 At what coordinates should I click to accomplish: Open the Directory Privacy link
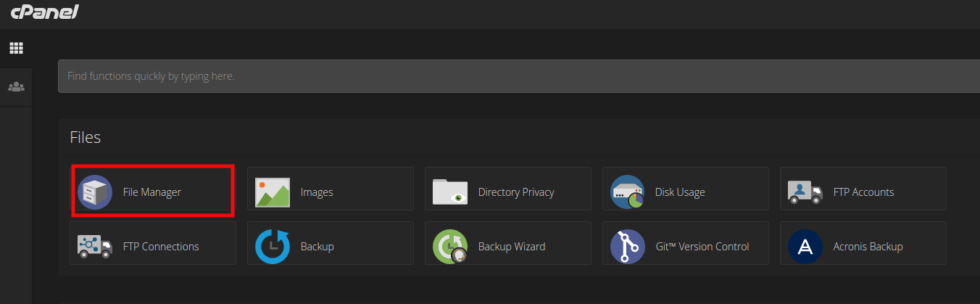516,192
